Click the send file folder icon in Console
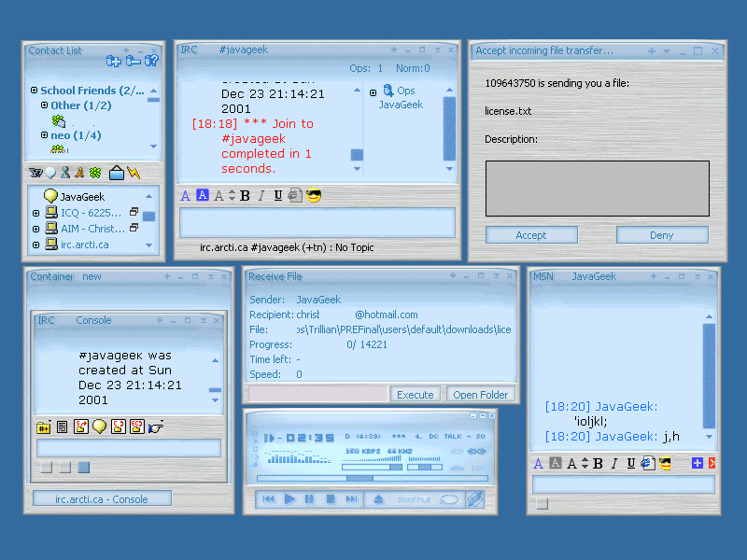This screenshot has width=747, height=560. pyautogui.click(x=81, y=427)
